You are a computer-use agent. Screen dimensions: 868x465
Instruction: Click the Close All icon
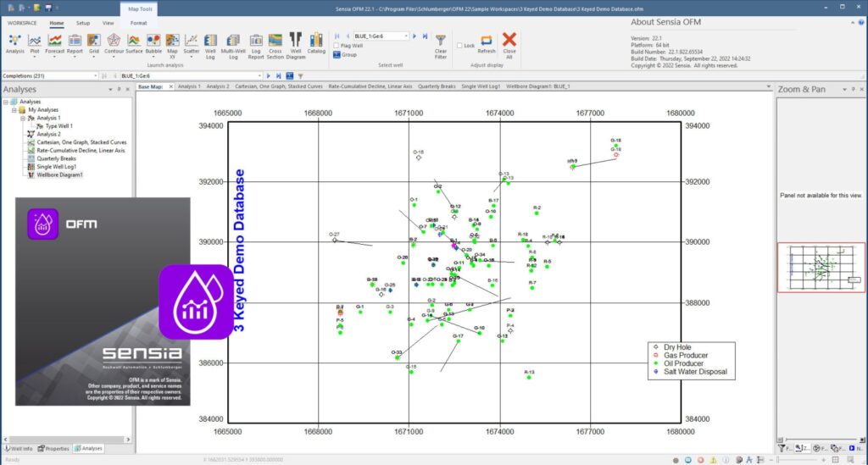[x=509, y=43]
